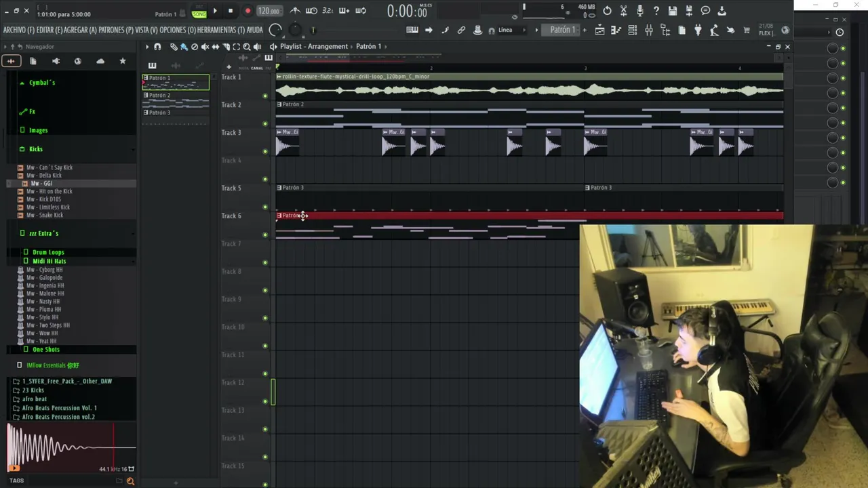Viewport: 868px width, 488px height.
Task: Open the Browser tree icon
Action: 665,30
